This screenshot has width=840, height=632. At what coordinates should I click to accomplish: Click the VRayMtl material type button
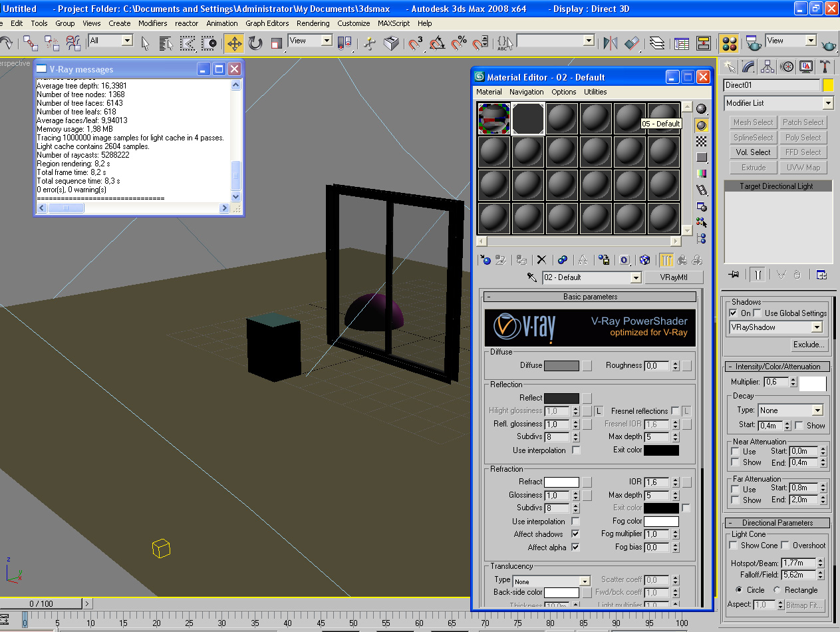pos(674,277)
